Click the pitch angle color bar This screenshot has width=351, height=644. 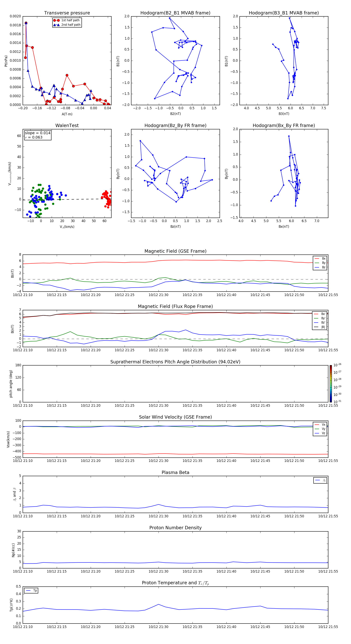pyautogui.click(x=331, y=384)
